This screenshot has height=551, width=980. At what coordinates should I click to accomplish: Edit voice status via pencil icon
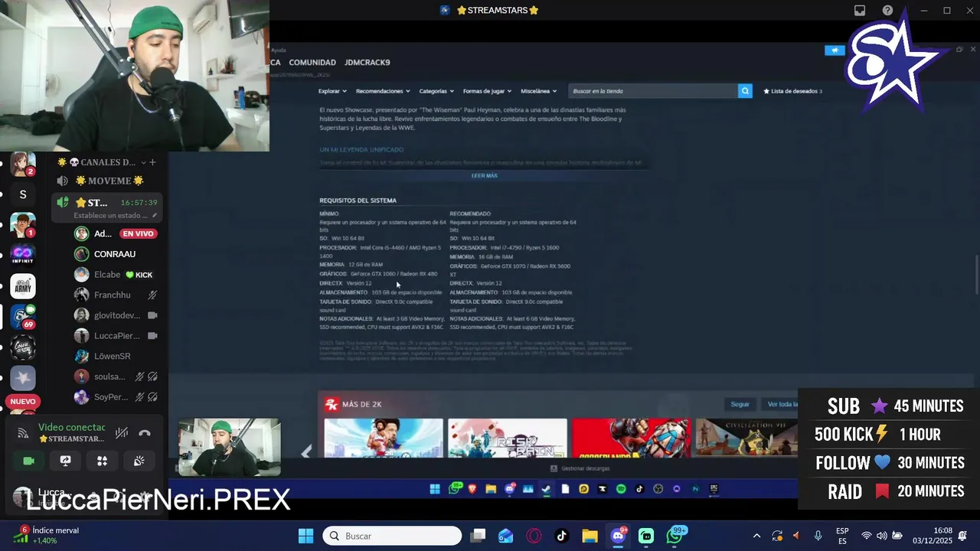[x=155, y=216]
